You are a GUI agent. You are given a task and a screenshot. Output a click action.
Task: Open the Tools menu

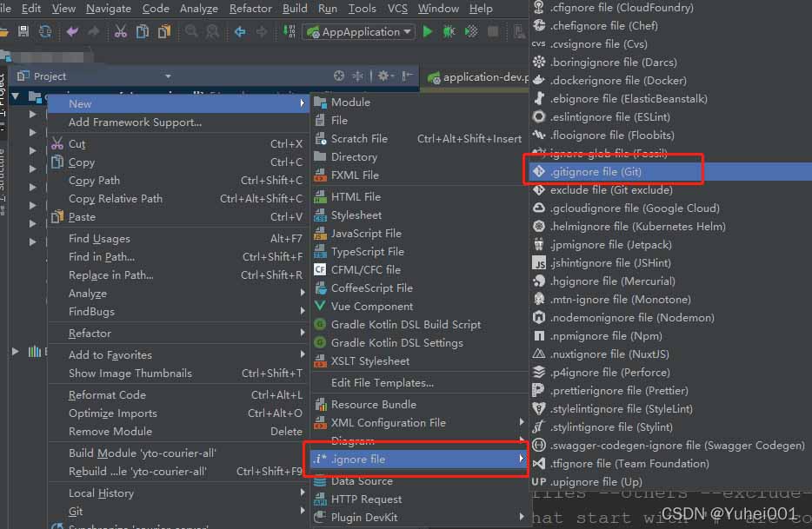click(362, 9)
